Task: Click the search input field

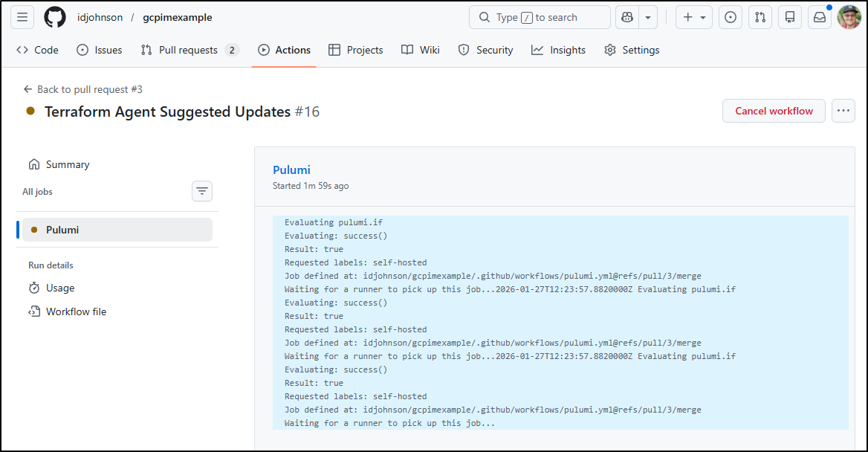Action: pyautogui.click(x=540, y=17)
